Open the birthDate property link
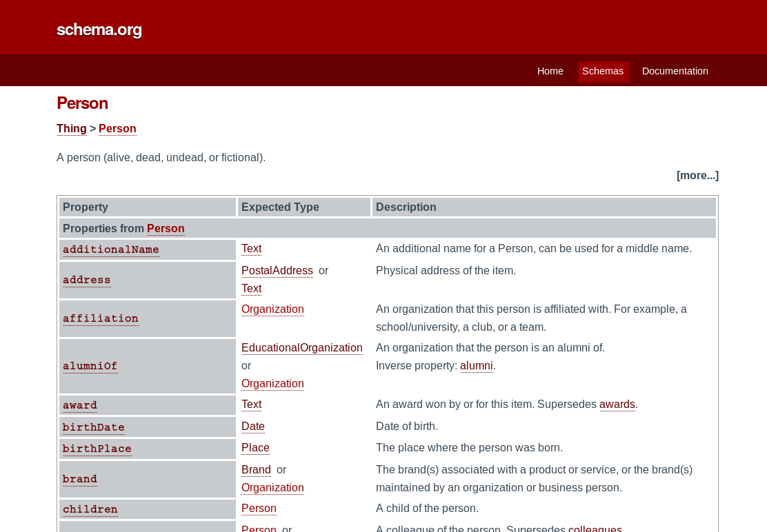The height and width of the screenshot is (532, 767). pyautogui.click(x=93, y=427)
